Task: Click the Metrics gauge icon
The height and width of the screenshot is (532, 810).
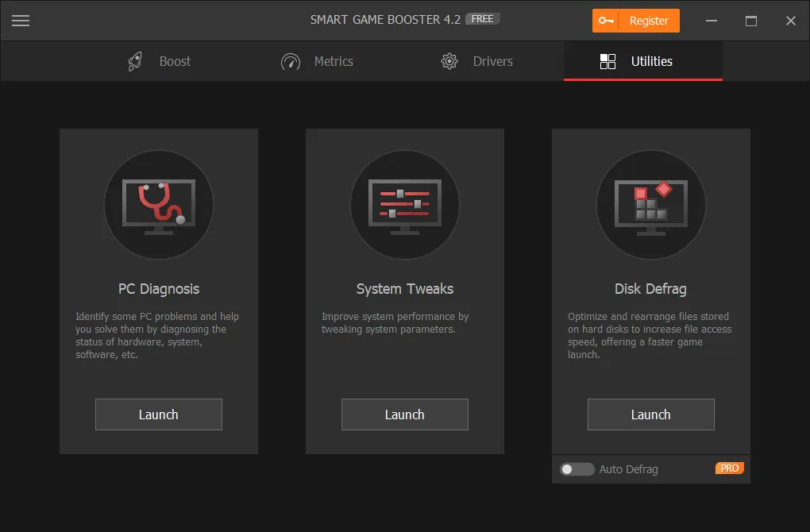Action: pos(290,60)
